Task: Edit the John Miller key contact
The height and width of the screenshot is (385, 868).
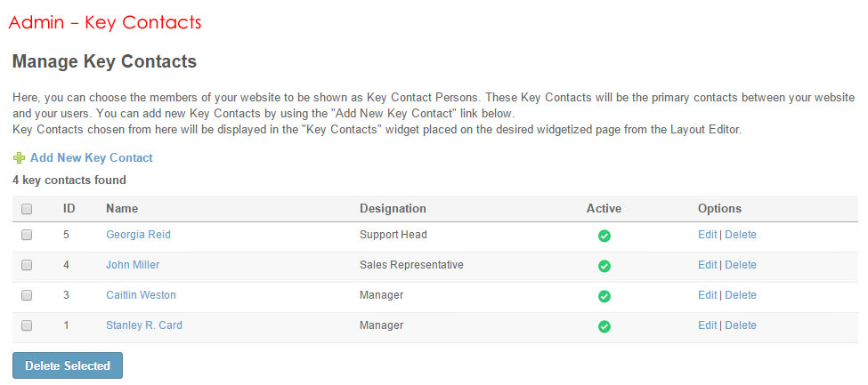Action: pyautogui.click(x=707, y=265)
